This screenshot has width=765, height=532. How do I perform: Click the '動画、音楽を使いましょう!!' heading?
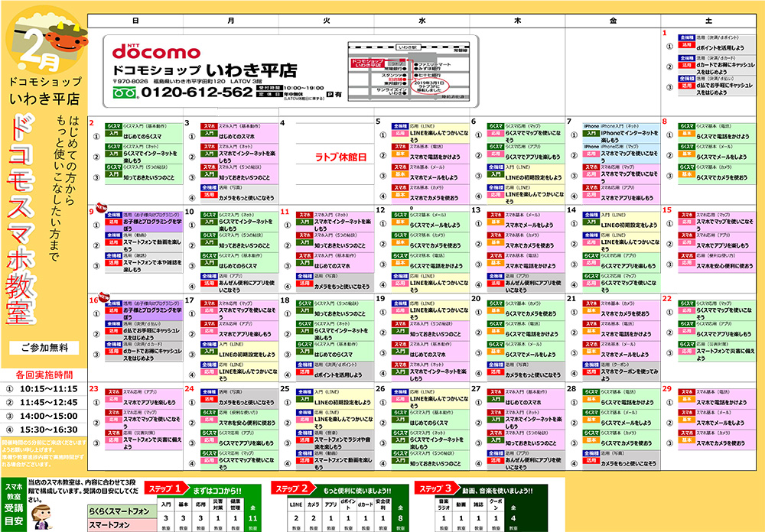498,491
